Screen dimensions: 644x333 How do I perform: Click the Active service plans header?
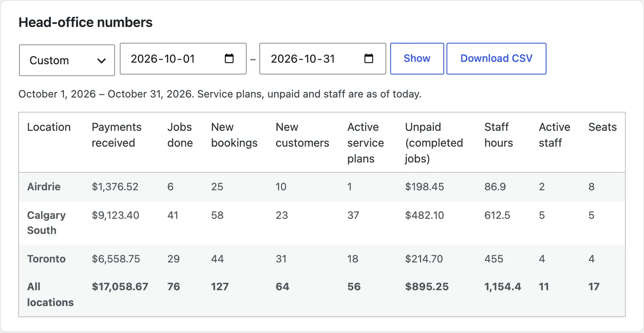[x=365, y=143]
